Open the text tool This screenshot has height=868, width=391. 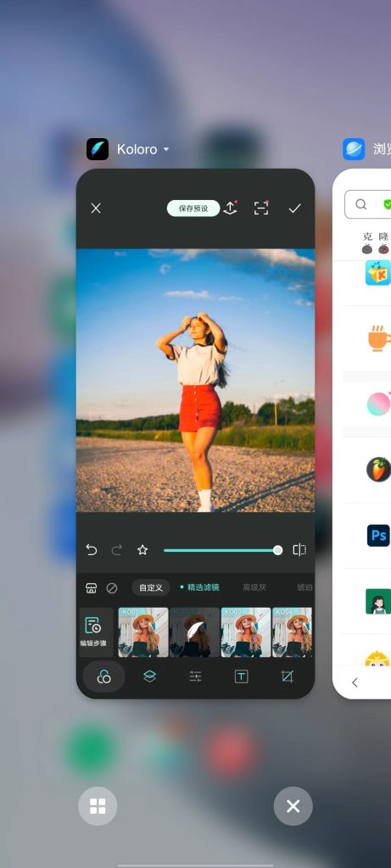tap(242, 676)
